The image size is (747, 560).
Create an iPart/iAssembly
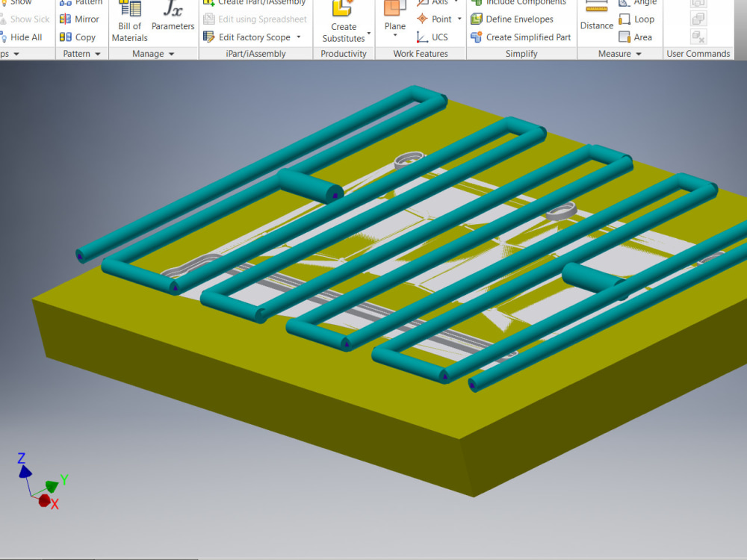255,2
